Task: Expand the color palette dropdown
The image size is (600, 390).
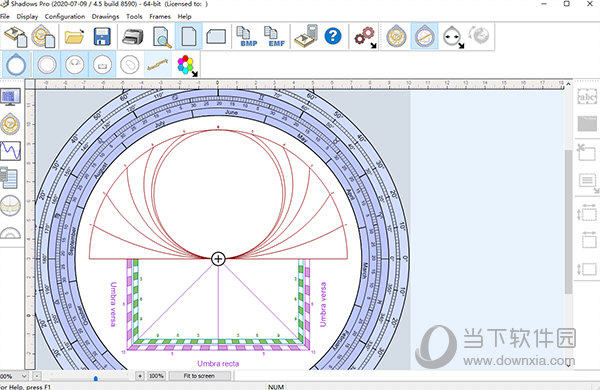Action: (187, 65)
